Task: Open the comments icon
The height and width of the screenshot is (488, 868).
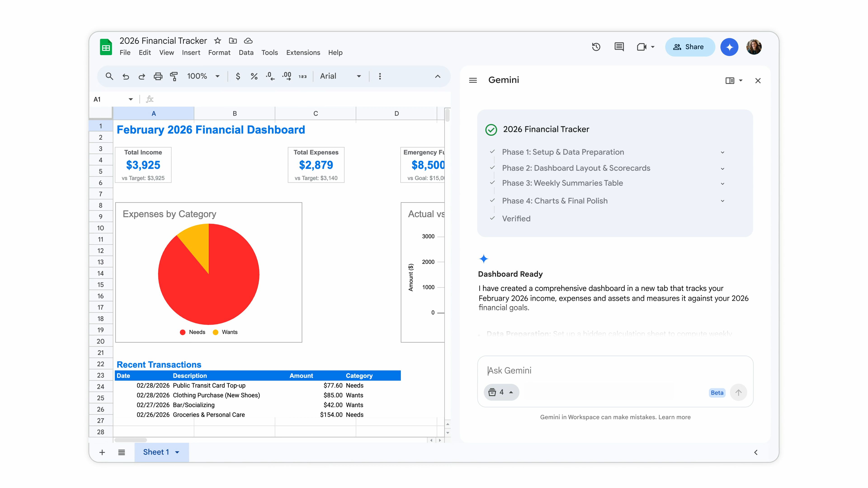Action: click(x=619, y=47)
